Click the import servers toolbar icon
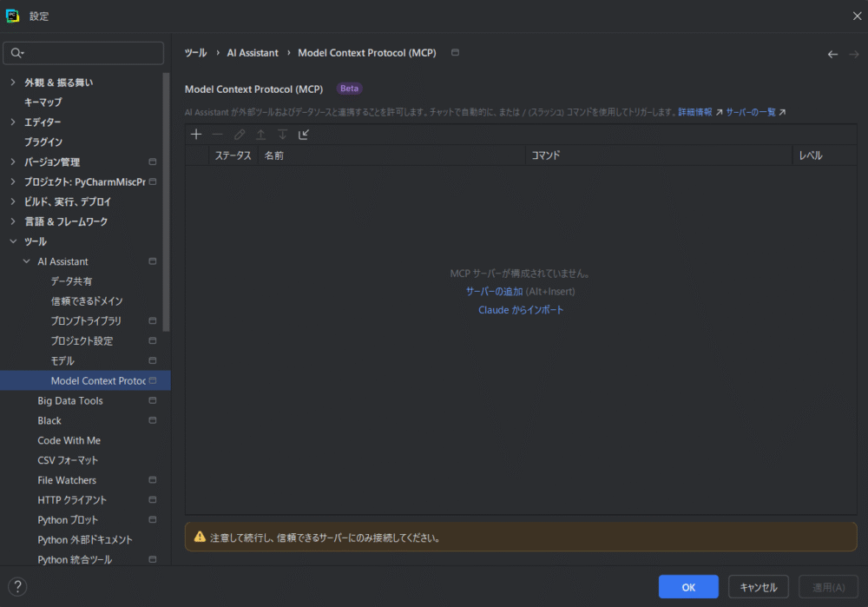 304,135
